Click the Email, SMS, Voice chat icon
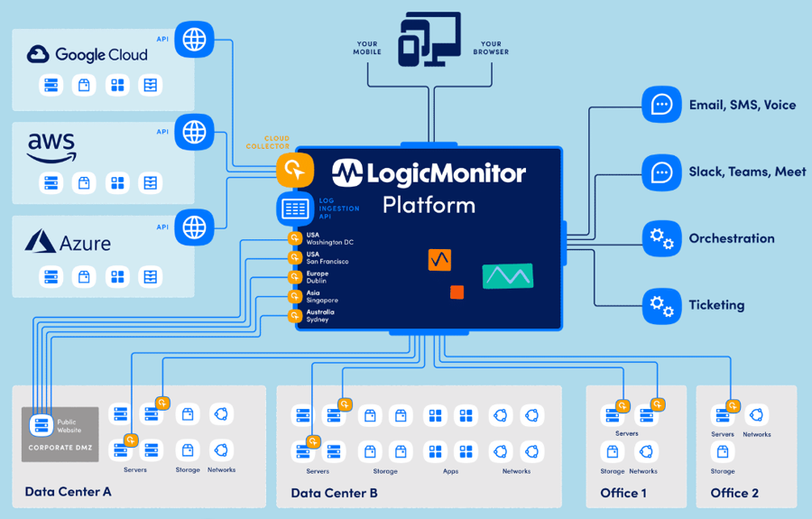 pyautogui.click(x=661, y=104)
